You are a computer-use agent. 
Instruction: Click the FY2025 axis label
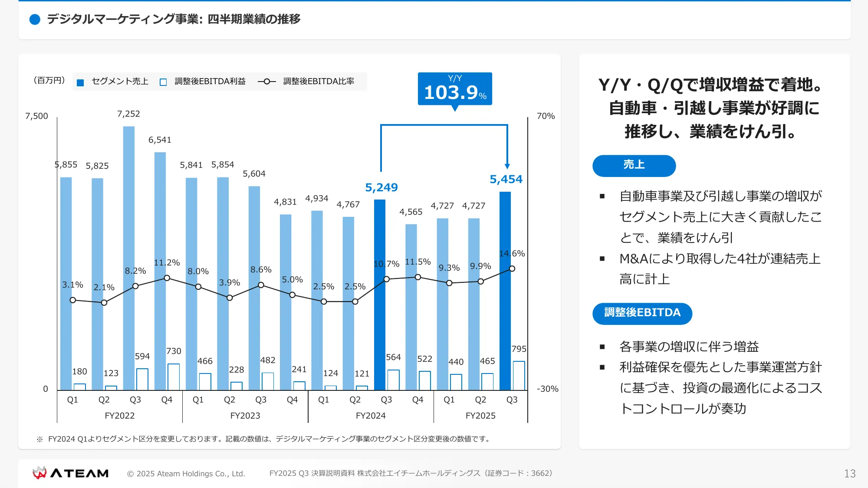tap(480, 416)
